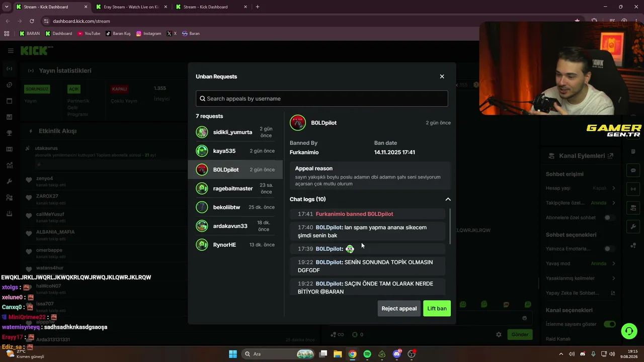The width and height of the screenshot is (644, 362).
Task: Open the Dashboard bookmark
Action: point(58,34)
